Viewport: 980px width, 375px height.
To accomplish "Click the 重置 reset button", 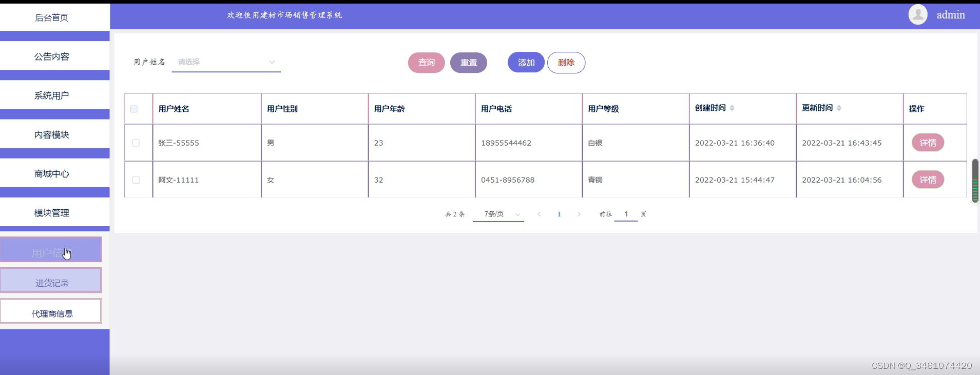I will click(469, 63).
